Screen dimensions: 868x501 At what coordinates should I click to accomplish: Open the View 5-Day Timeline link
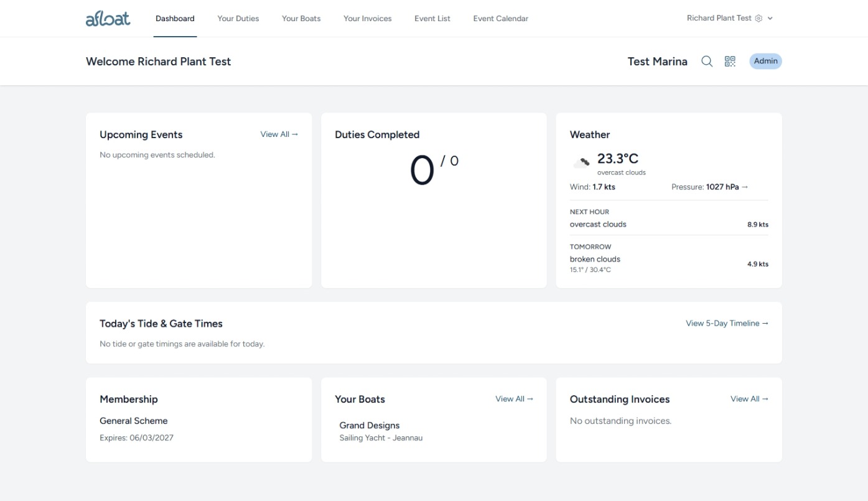pyautogui.click(x=727, y=324)
